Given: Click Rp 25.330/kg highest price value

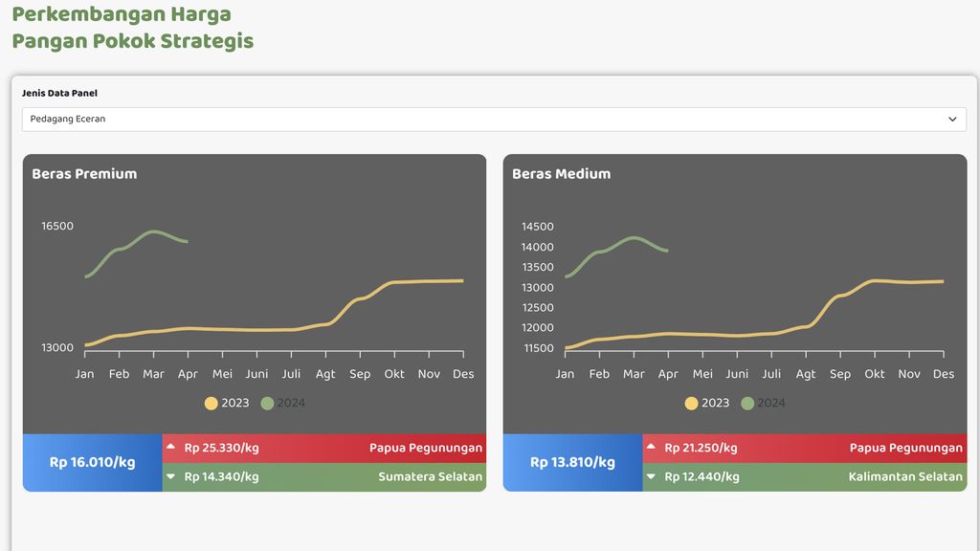Looking at the screenshot, I should point(221,448).
